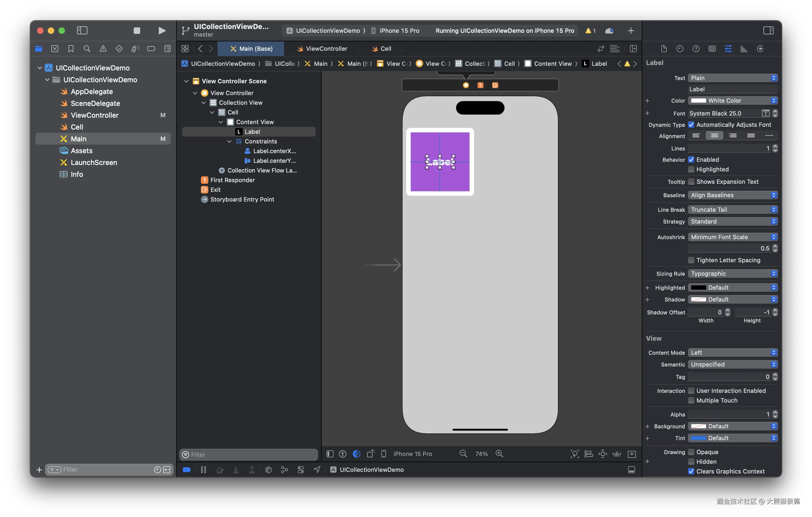This screenshot has width=812, height=517.
Task: Switch to the Cell editor tab
Action: tap(381, 49)
